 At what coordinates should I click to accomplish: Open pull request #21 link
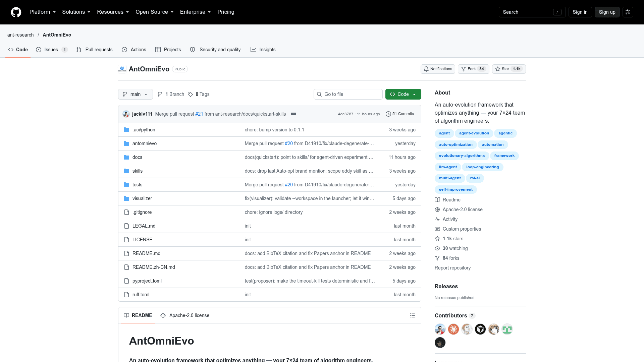[x=199, y=114]
